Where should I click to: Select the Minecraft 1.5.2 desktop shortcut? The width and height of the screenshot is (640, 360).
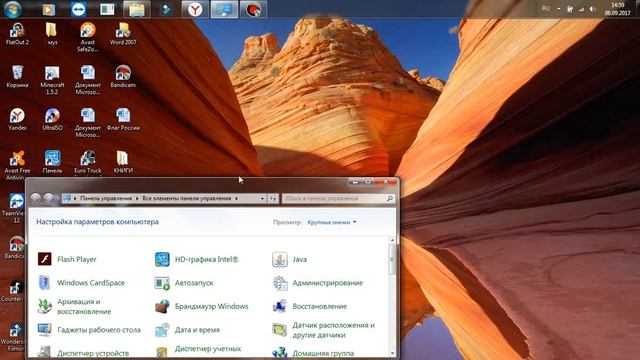[52, 80]
